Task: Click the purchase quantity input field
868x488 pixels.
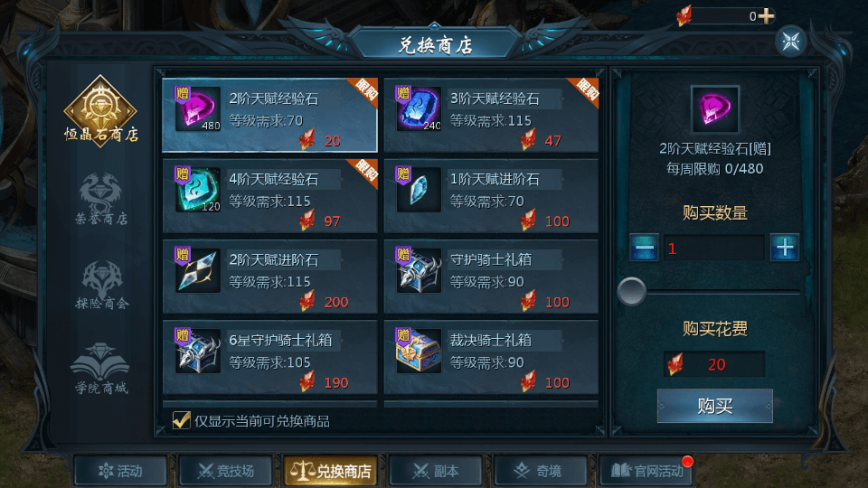Action: [714, 248]
